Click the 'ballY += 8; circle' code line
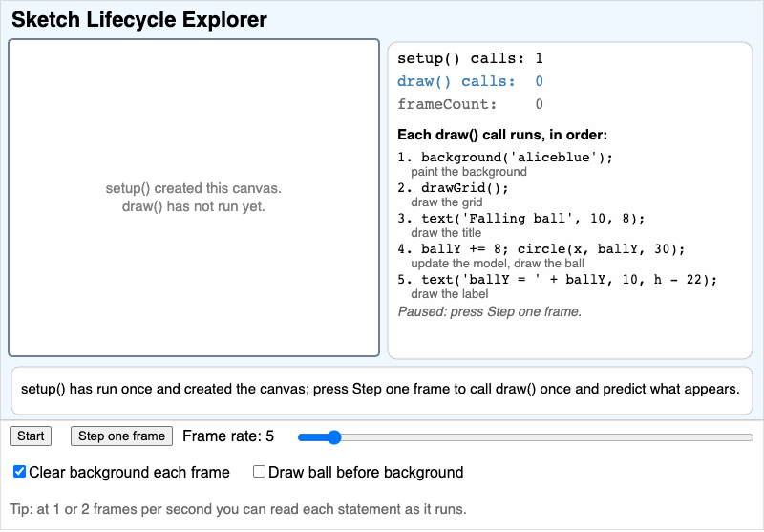This screenshot has height=532, width=764. tap(541, 249)
